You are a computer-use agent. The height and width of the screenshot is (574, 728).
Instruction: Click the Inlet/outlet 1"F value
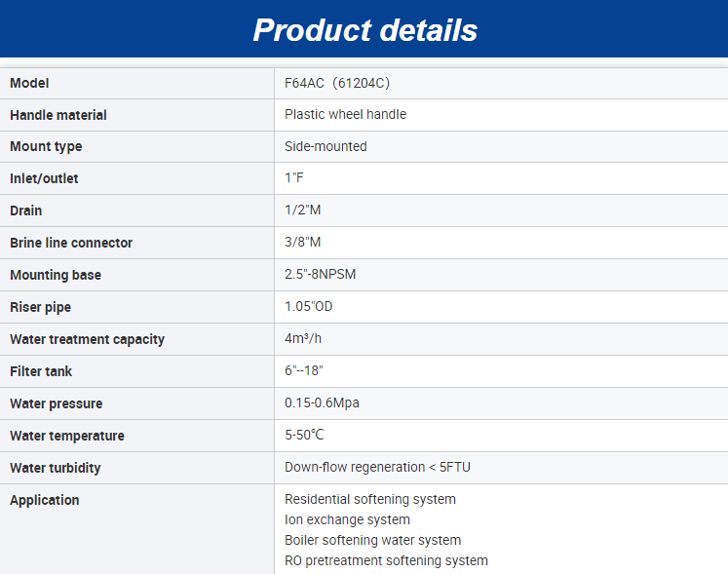click(294, 179)
